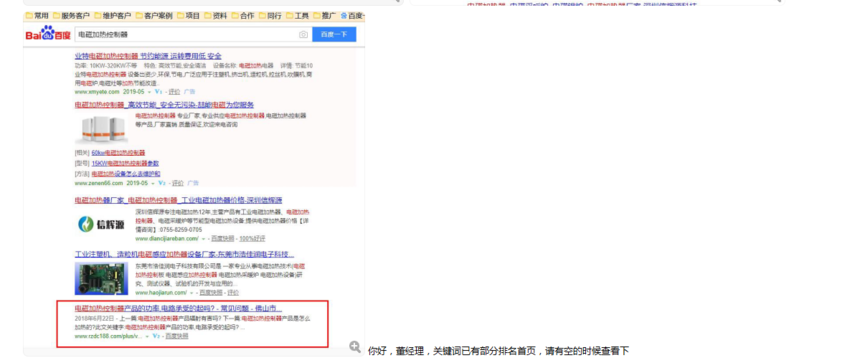
Task: Expand dropdown arrow after www.haojiarun.com
Action: (191, 293)
